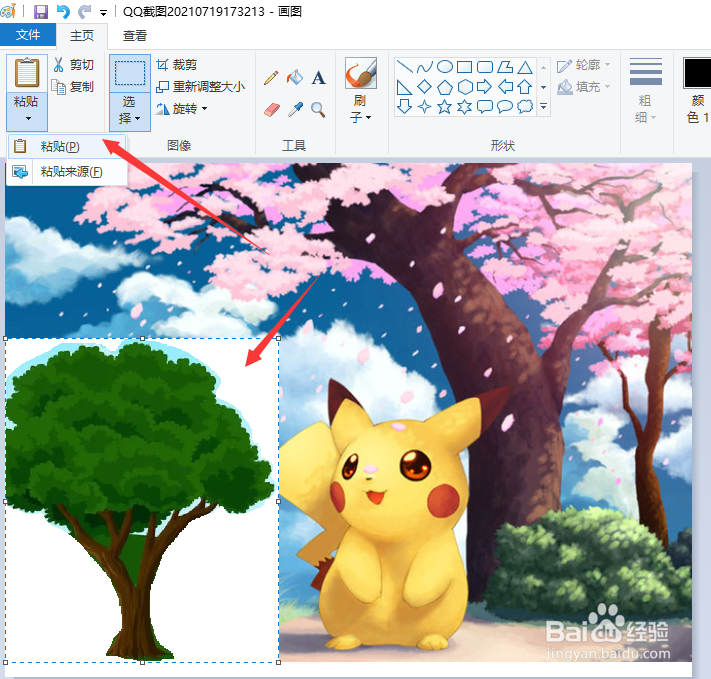Choose 粘贴(P) from the paste menu
711x679 pixels.
tap(67, 146)
